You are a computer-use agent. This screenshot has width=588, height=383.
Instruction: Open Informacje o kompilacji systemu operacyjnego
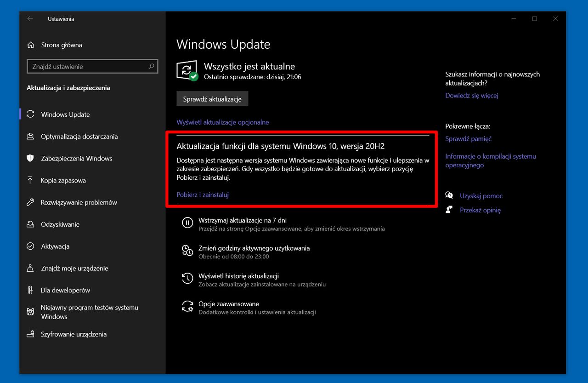point(491,160)
